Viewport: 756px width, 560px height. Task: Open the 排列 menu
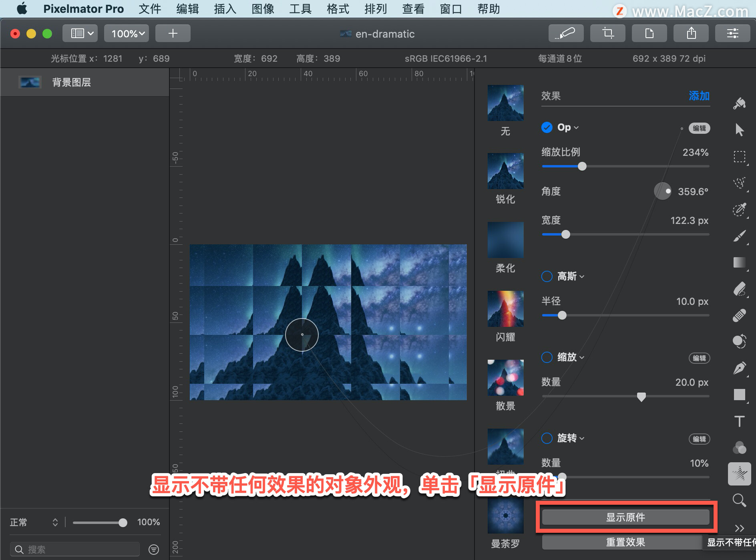[376, 9]
